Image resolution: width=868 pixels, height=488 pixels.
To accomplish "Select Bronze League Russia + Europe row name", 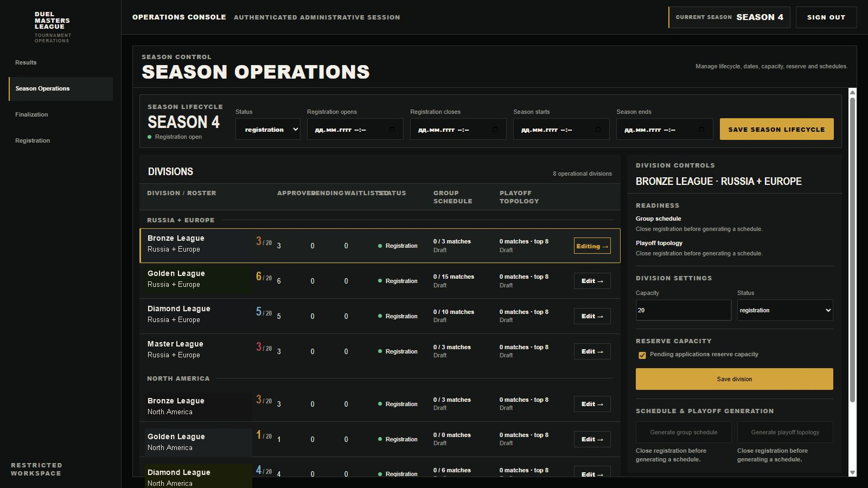I will click(176, 238).
